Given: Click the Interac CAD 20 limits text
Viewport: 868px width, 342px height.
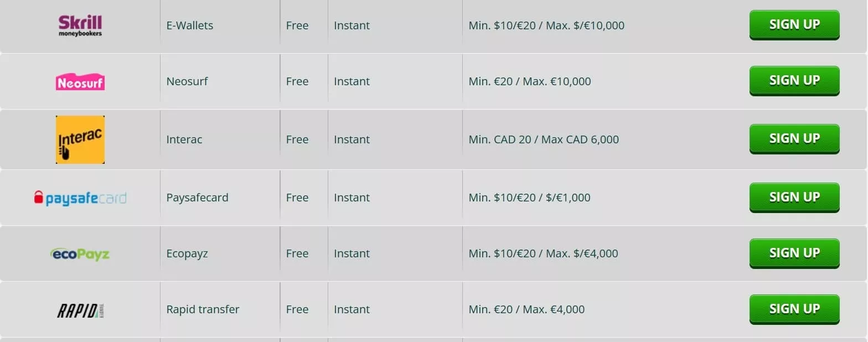Looking at the screenshot, I should (544, 139).
